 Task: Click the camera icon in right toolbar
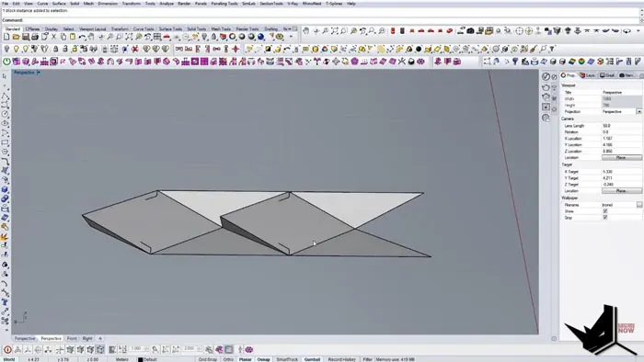pos(471,30)
